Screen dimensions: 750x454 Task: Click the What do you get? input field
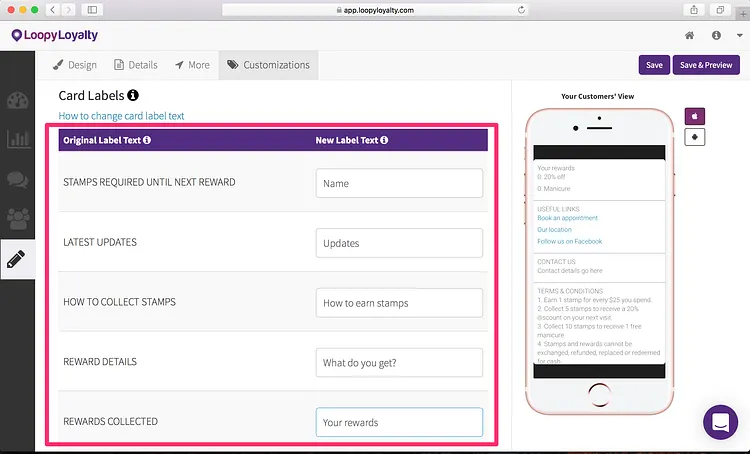click(399, 362)
